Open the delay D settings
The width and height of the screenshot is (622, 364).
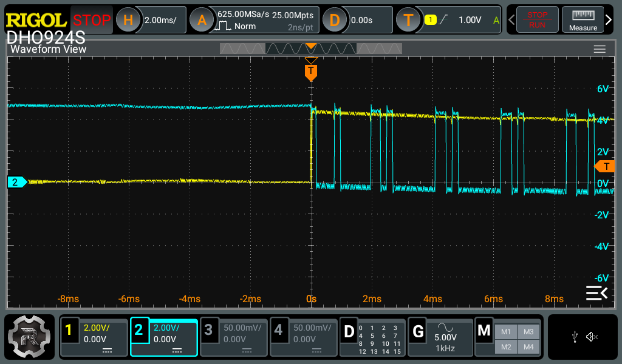pos(334,20)
